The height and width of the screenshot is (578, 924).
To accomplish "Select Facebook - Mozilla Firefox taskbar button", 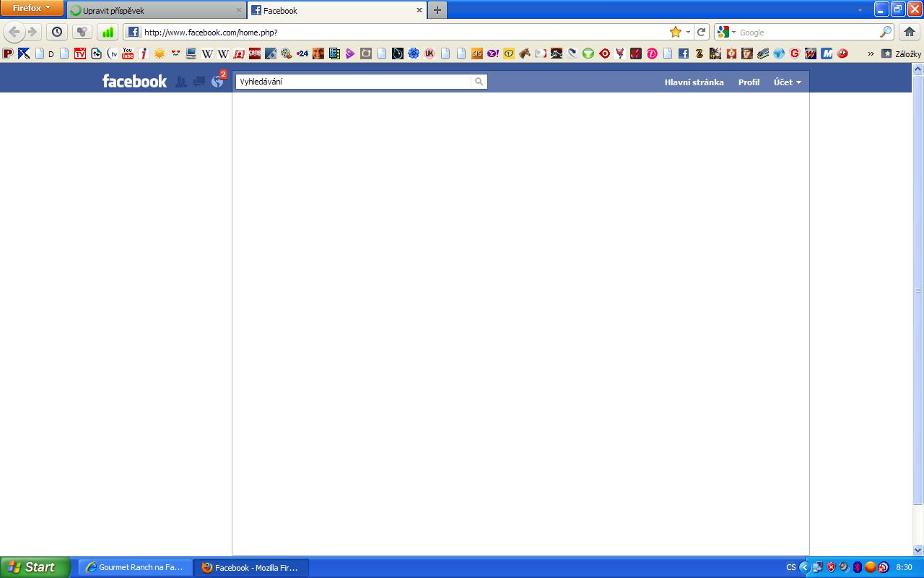I will click(x=251, y=567).
